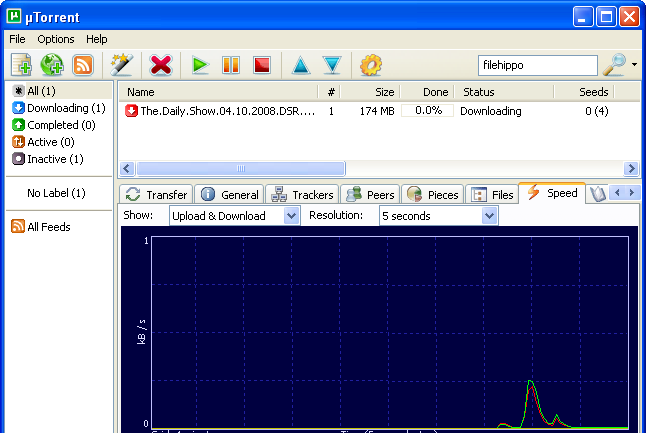Switch to the Files tab
646x433 pixels.
pos(492,194)
